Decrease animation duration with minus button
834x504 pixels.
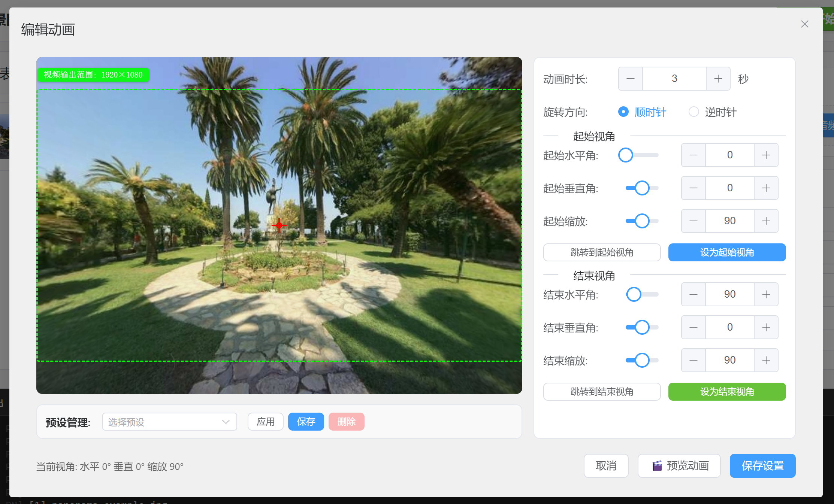click(x=631, y=79)
